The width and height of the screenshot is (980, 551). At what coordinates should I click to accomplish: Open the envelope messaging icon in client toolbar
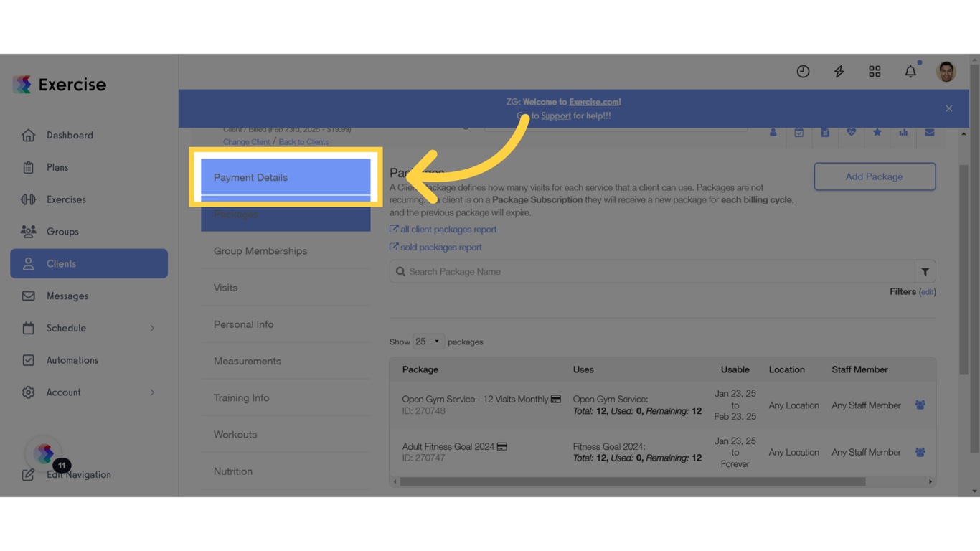tap(928, 133)
